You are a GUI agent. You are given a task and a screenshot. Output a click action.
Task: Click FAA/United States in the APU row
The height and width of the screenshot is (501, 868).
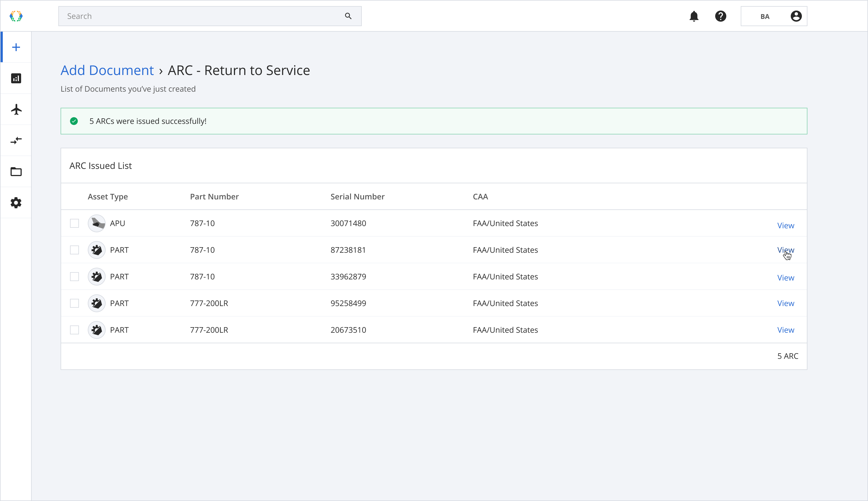coord(505,223)
